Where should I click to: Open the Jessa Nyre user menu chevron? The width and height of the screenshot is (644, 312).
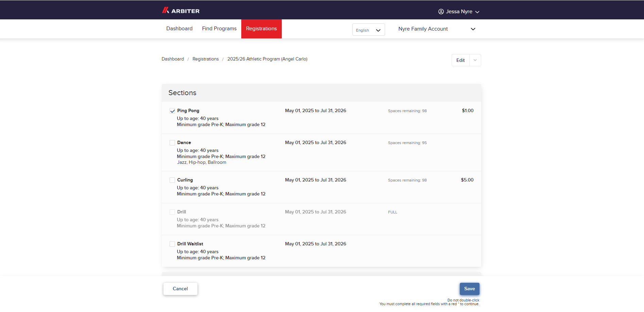(x=477, y=12)
